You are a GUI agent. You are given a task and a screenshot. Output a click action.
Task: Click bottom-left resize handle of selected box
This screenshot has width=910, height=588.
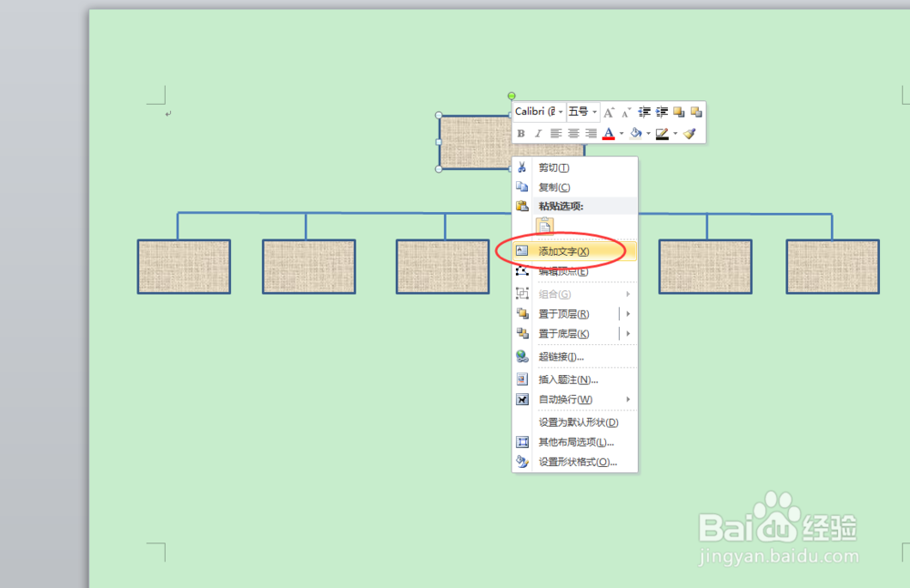pyautogui.click(x=439, y=169)
